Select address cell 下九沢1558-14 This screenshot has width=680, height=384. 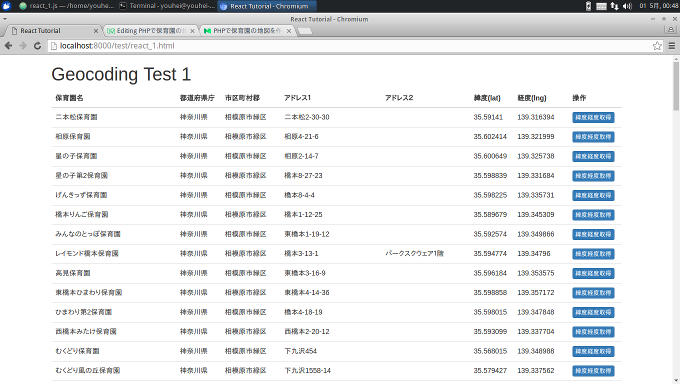pos(307,371)
